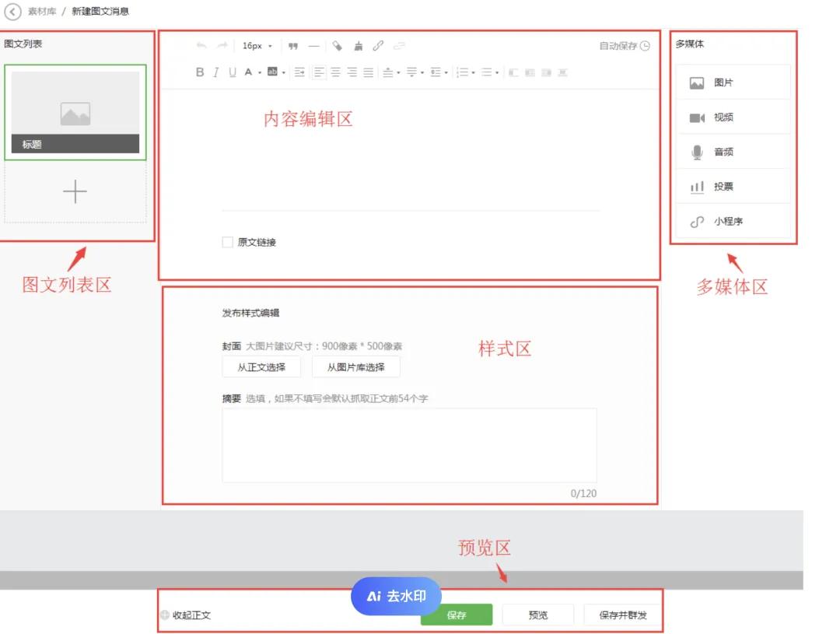Click the unordered list icon

click(486, 72)
